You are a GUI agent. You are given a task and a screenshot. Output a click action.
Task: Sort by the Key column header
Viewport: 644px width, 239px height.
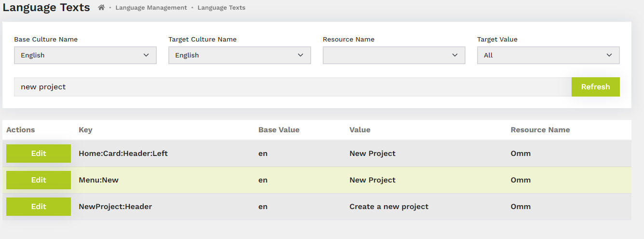pyautogui.click(x=85, y=130)
